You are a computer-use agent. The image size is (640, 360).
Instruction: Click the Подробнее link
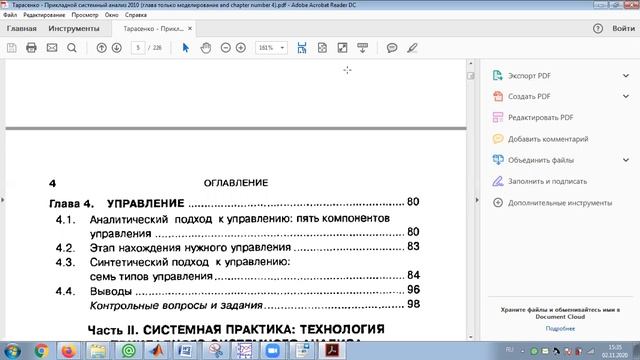[x=560, y=328]
